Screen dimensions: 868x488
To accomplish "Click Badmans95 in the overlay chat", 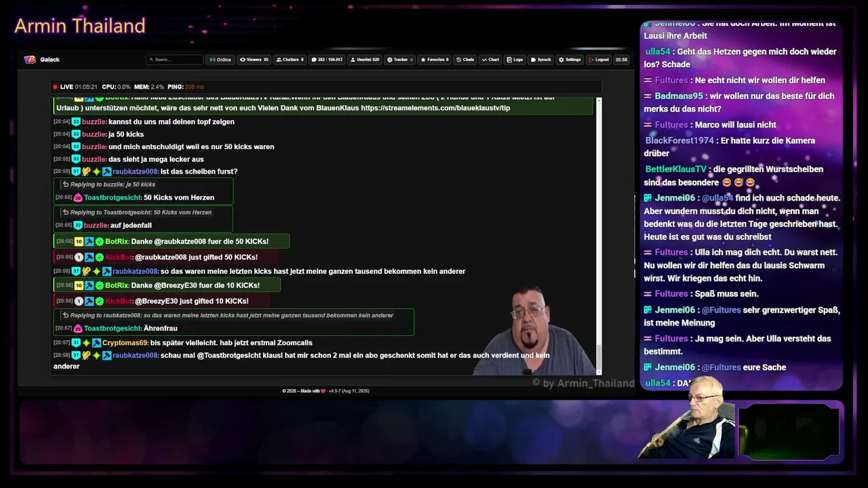I will pyautogui.click(x=679, y=96).
